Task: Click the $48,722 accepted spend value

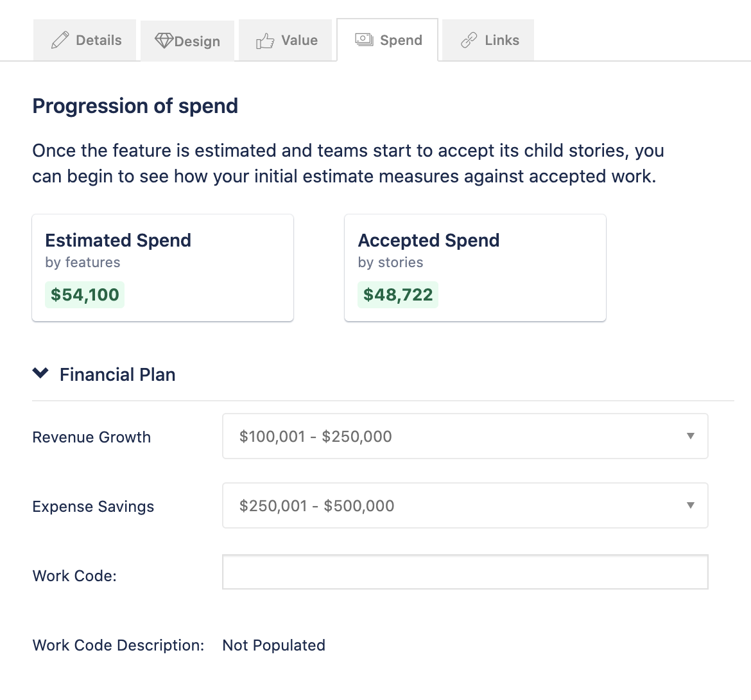Action: [398, 295]
